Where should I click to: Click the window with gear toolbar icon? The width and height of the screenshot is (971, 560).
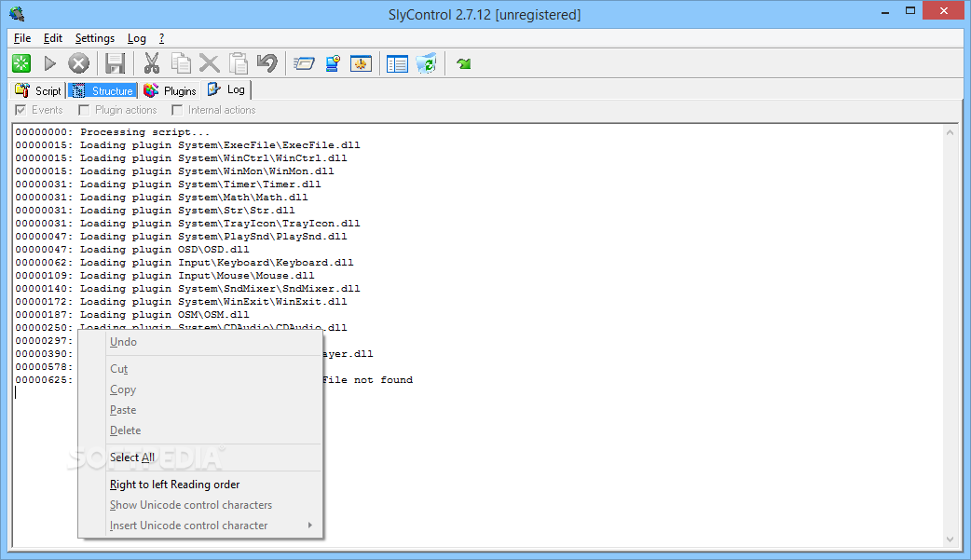pyautogui.click(x=361, y=63)
